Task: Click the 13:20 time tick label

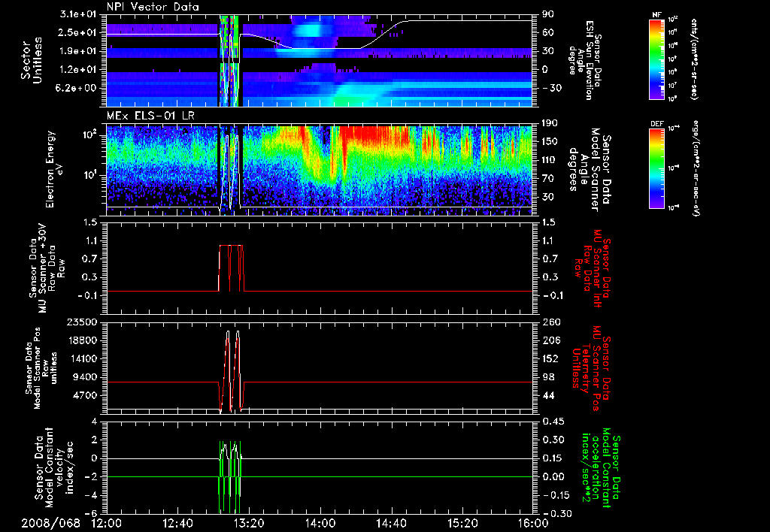Action: 249,523
